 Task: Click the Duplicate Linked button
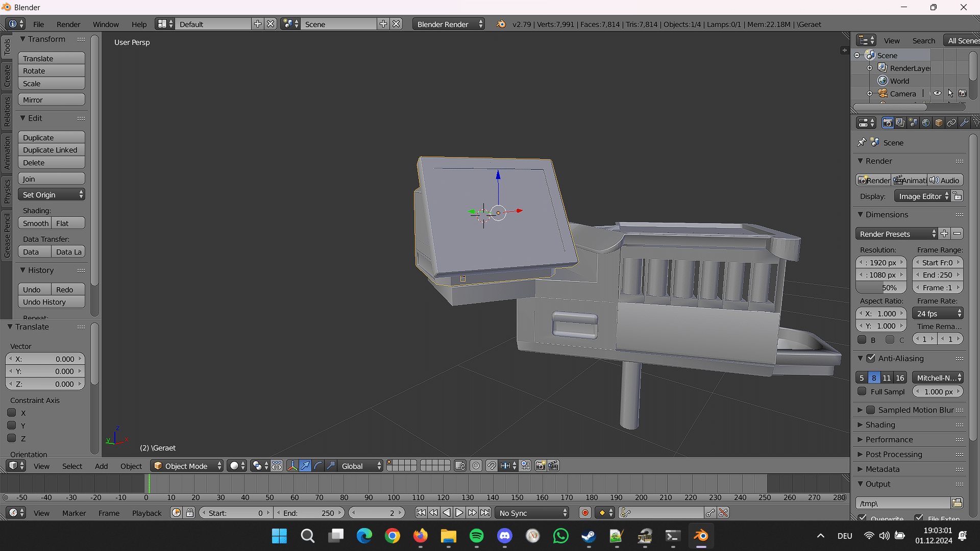tap(51, 150)
